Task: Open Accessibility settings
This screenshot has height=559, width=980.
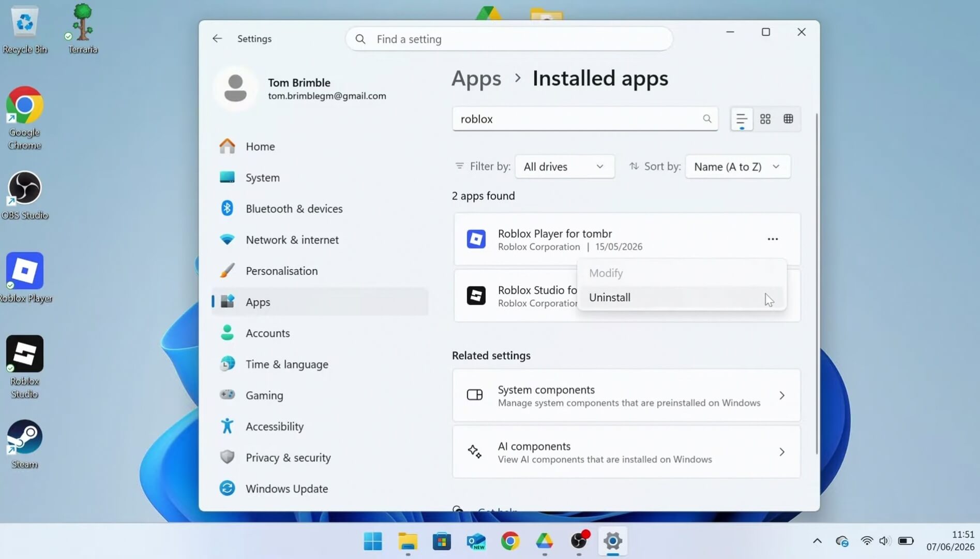Action: pyautogui.click(x=320, y=426)
